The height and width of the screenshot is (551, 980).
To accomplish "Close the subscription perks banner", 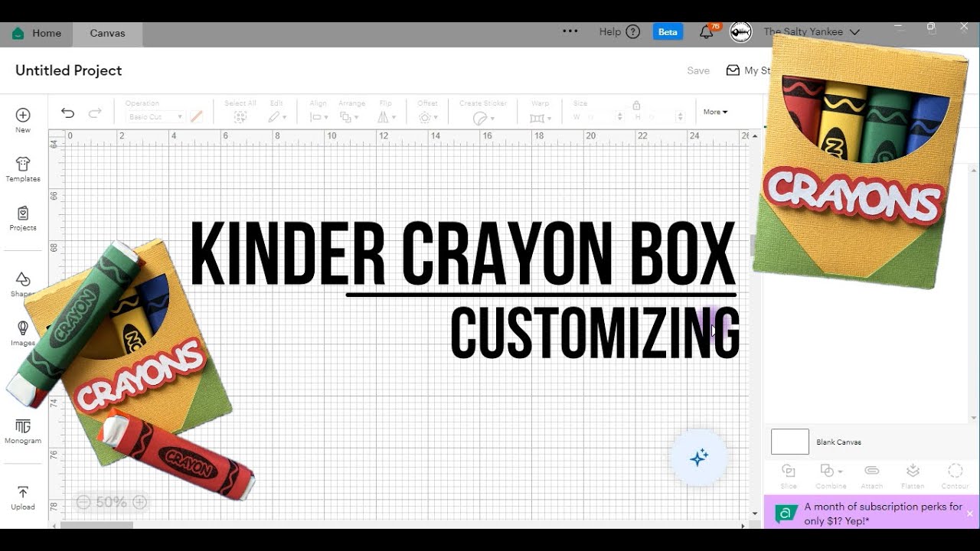I will tap(969, 514).
